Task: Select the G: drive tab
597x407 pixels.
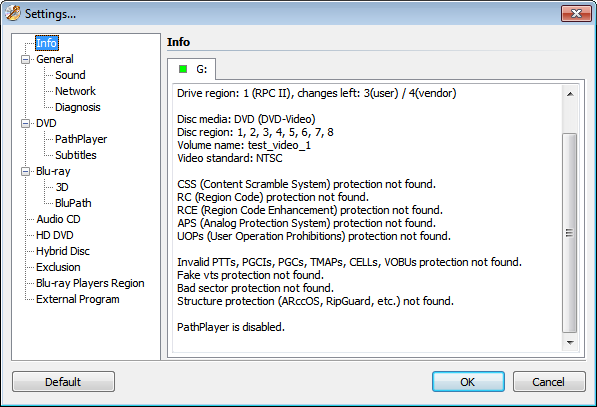Action: (192, 69)
